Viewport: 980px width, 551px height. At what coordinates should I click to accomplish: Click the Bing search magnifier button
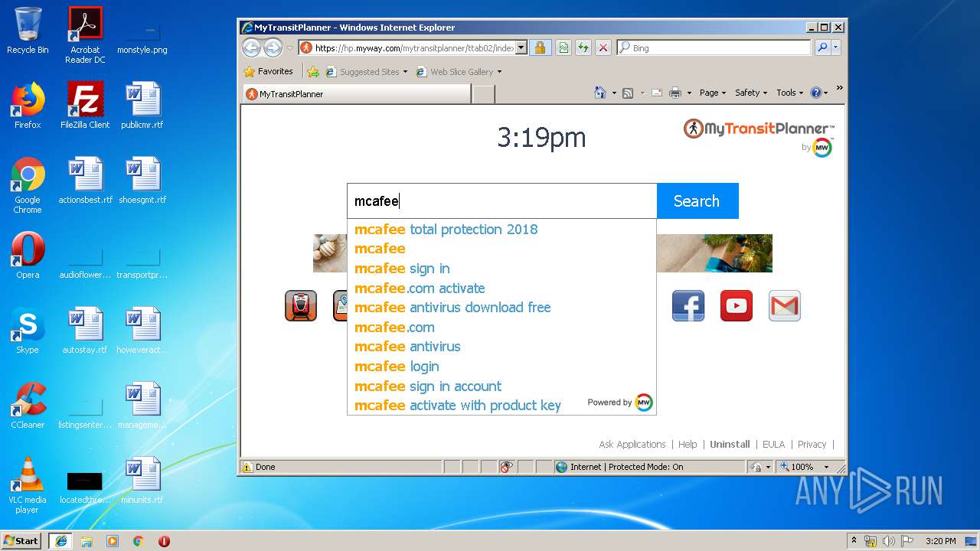(x=822, y=47)
